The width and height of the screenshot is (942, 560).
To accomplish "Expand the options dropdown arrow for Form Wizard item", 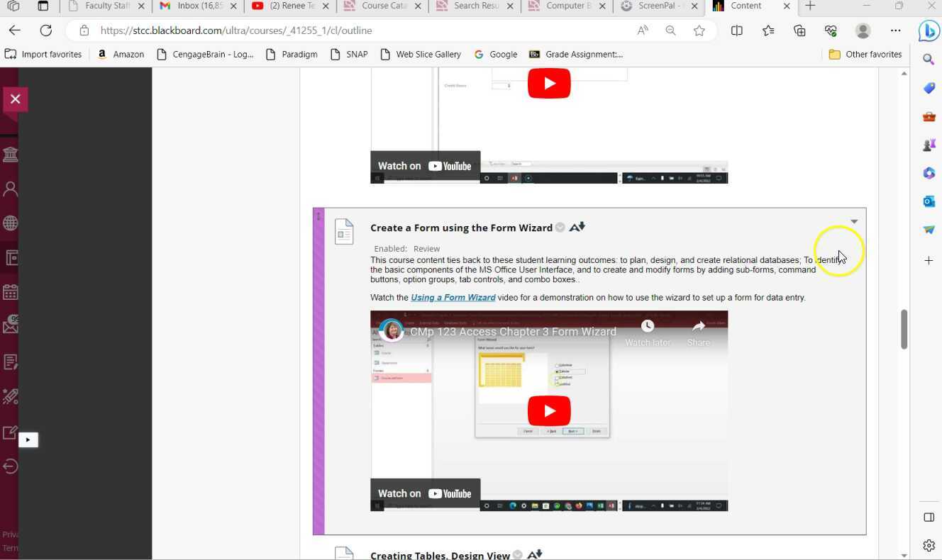I will click(854, 222).
